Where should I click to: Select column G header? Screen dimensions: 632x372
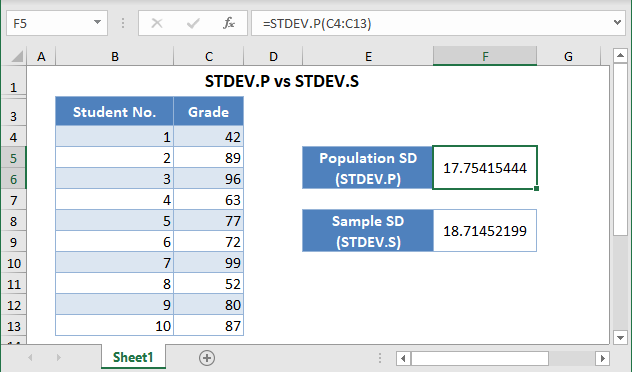[568, 56]
